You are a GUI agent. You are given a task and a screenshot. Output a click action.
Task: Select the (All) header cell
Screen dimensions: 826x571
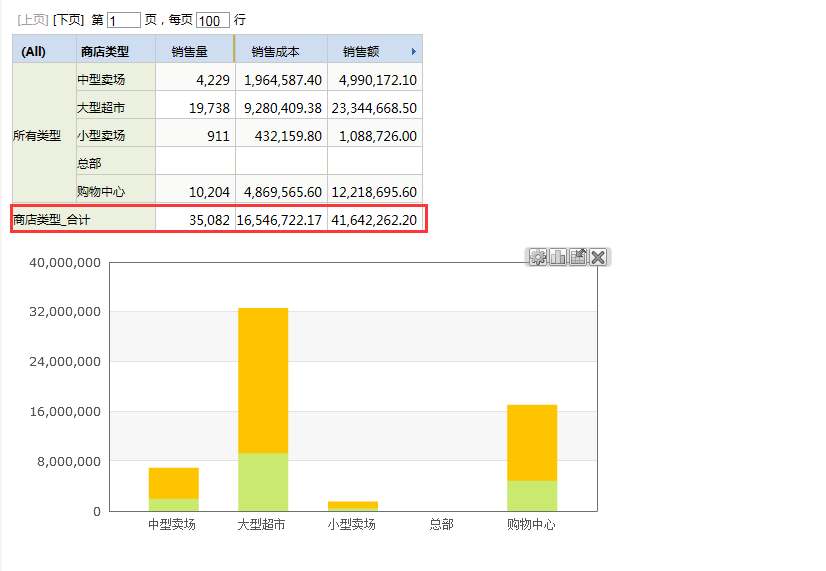[45, 49]
